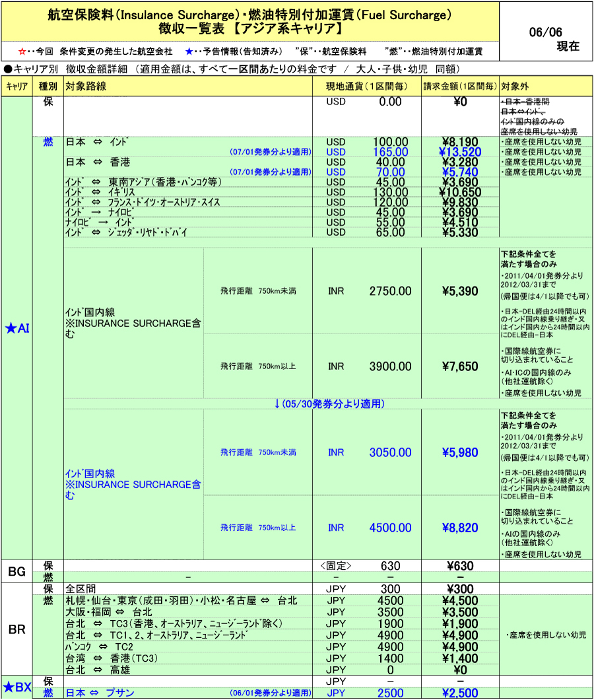Select the インド ⇔ イギリス route
This screenshot has width=594, height=700.
[100, 192]
